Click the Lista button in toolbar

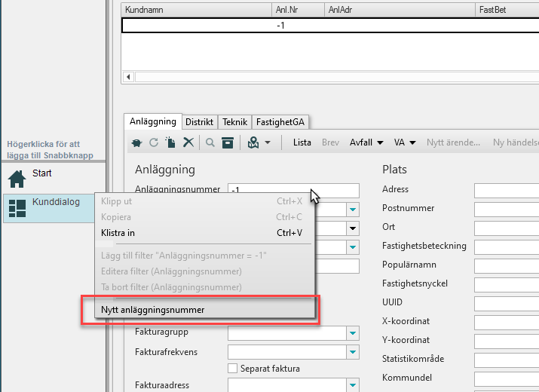(302, 142)
